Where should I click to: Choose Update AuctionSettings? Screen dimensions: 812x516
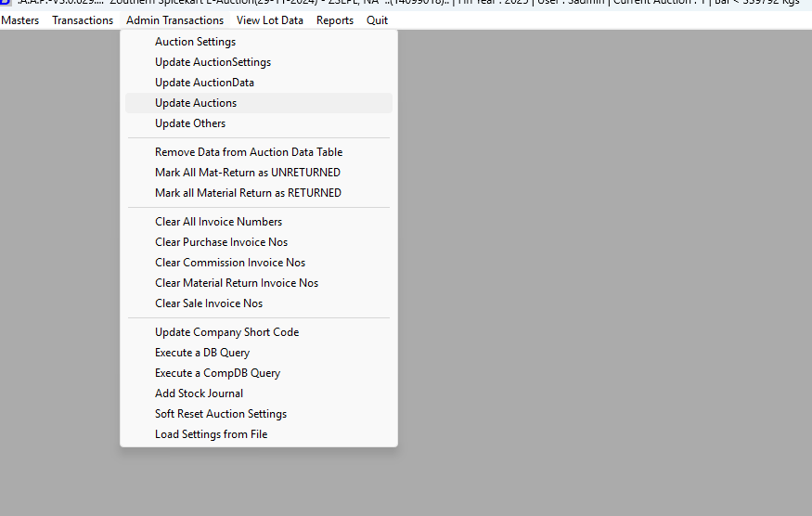259,62
